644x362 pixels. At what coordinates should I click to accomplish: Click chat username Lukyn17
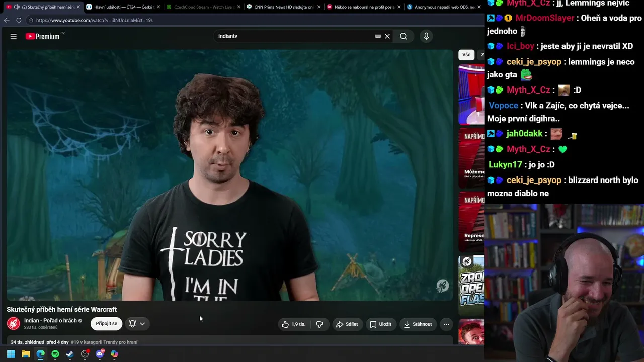(x=506, y=165)
